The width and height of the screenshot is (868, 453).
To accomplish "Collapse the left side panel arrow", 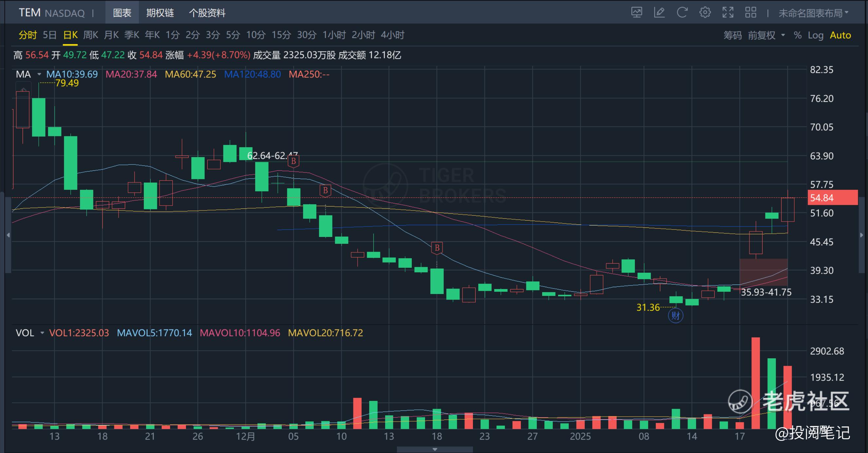I will [x=8, y=235].
